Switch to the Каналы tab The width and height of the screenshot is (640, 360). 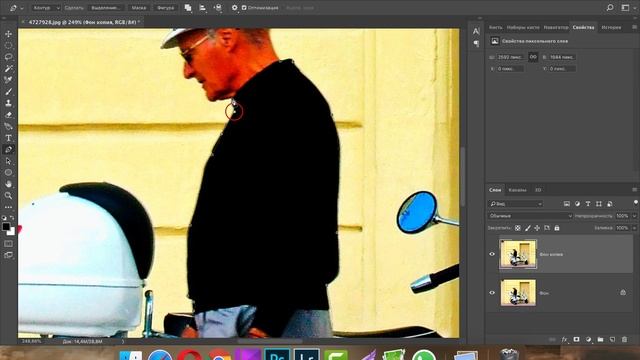tap(517, 190)
